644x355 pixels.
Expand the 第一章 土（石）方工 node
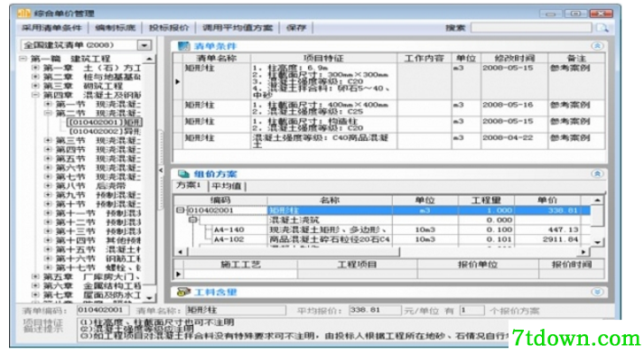click(36, 68)
